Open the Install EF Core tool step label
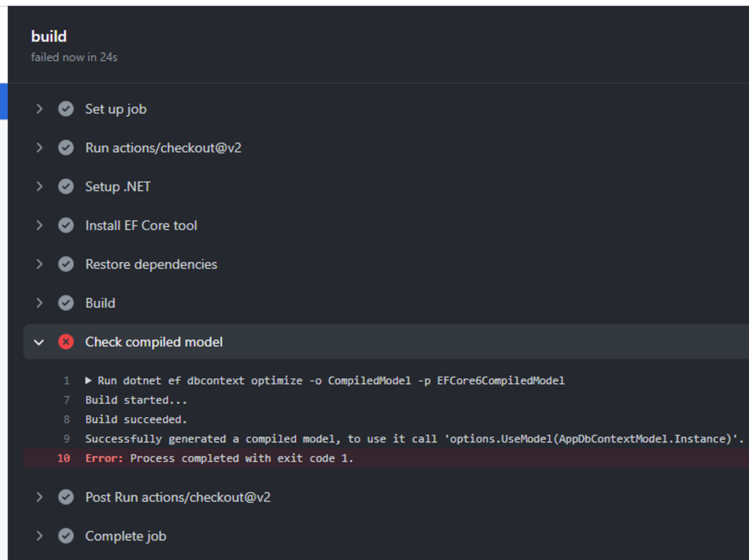The width and height of the screenshot is (749, 560). [141, 226]
